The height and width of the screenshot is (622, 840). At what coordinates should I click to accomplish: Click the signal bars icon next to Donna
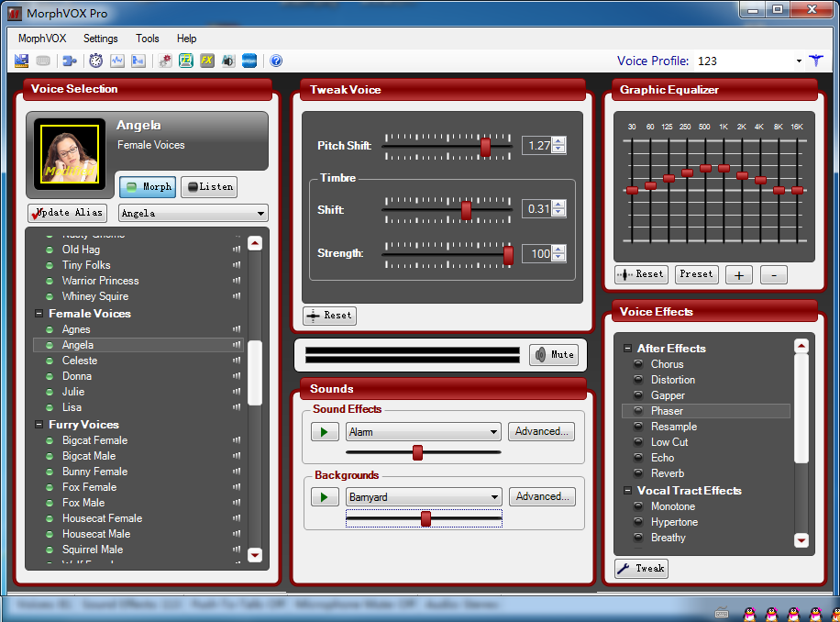click(x=237, y=376)
